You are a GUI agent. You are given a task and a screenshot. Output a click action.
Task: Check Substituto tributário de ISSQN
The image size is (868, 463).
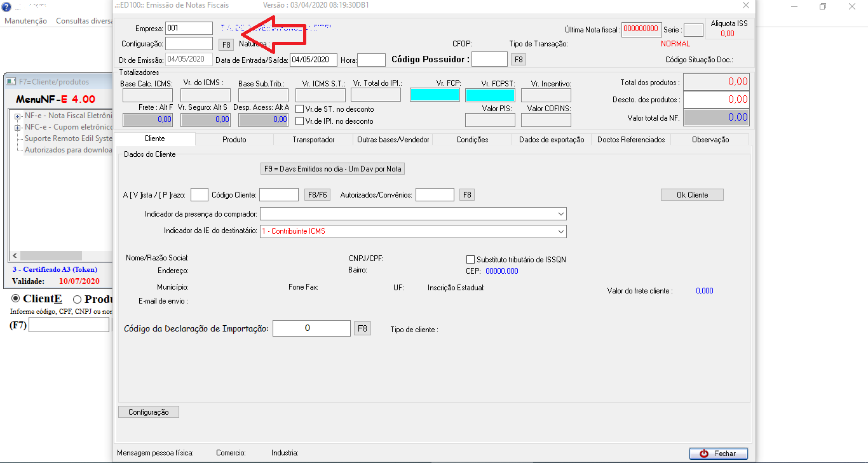470,260
